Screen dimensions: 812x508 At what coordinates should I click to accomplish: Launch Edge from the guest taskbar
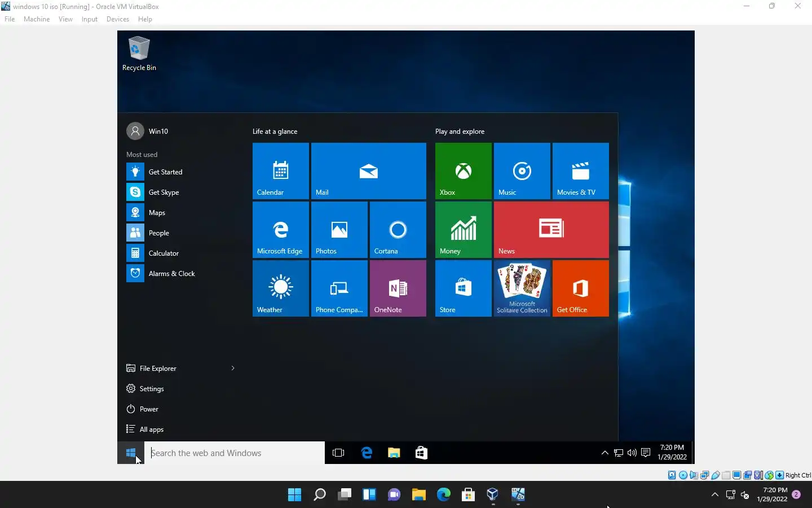coord(367,453)
